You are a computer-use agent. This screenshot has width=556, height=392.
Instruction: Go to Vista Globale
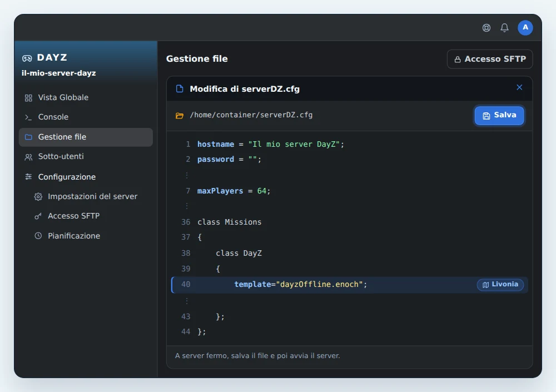[86, 97]
